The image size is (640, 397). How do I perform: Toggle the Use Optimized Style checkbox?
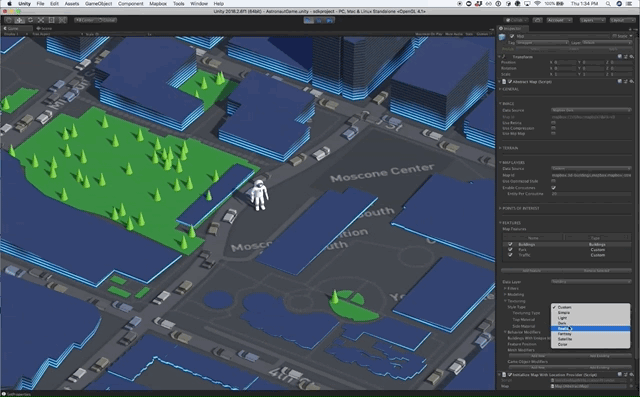[x=553, y=181]
